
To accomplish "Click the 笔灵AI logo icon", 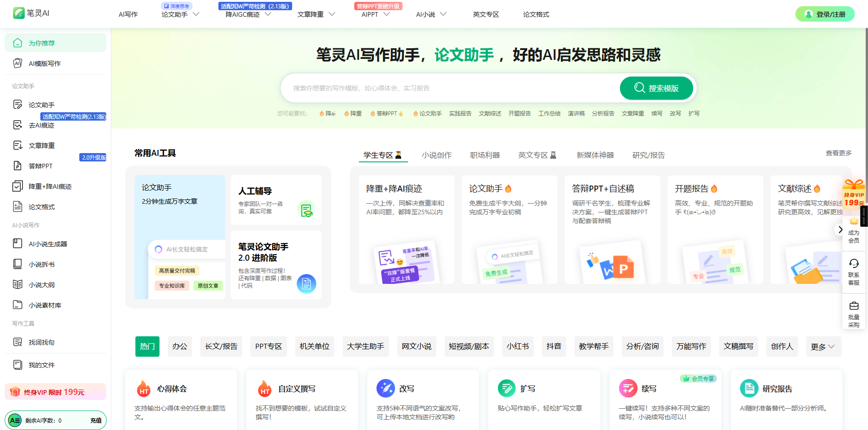I will click(19, 13).
